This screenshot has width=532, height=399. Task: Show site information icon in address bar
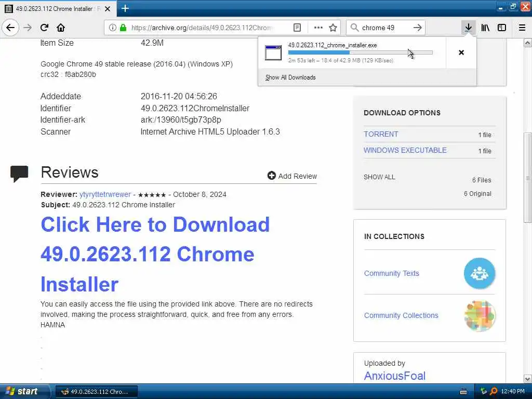pyautogui.click(x=113, y=28)
